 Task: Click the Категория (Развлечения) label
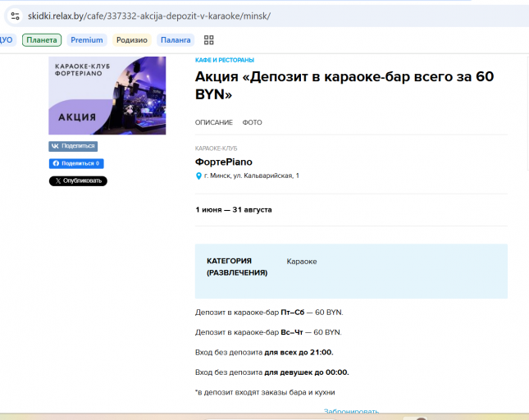[237, 267]
